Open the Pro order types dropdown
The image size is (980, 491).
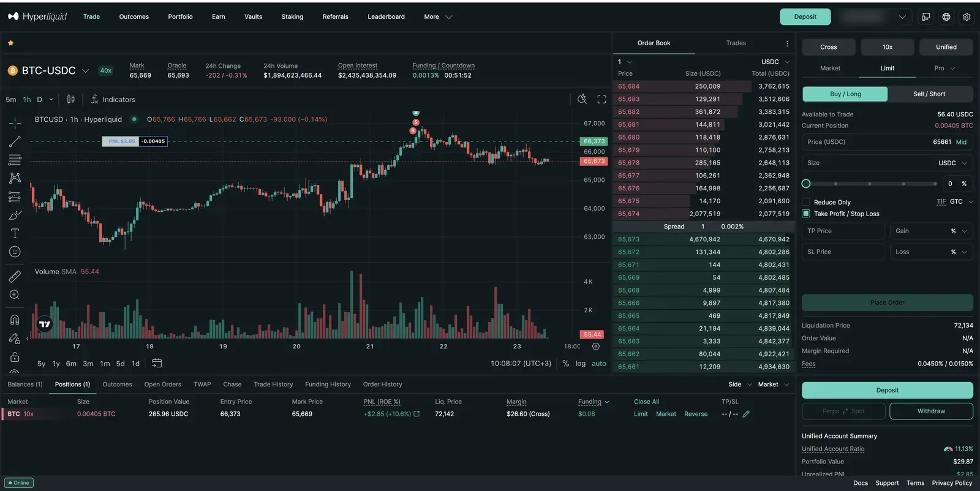click(x=944, y=69)
